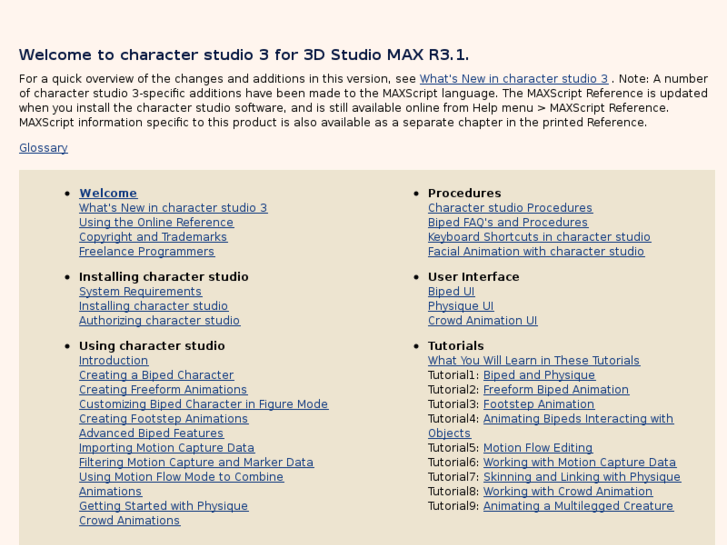Open the paragraph's What's New in character studio 3 link
This screenshot has height=545, width=727.
514,79
